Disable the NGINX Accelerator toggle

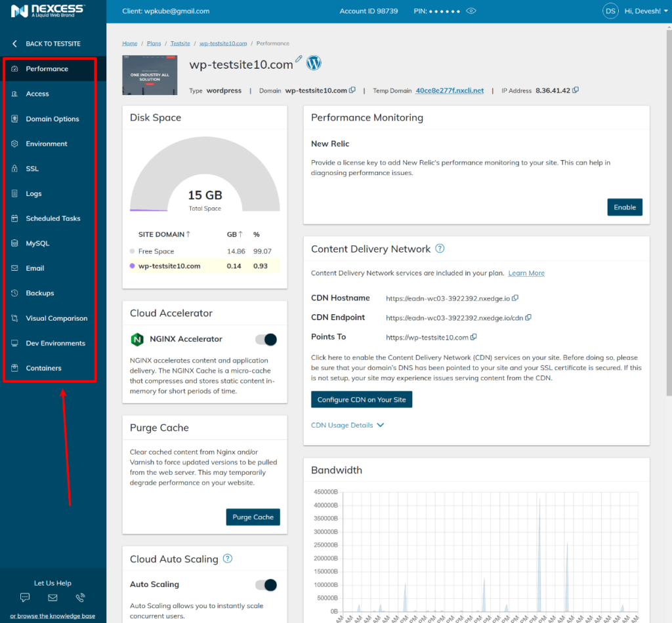(x=265, y=339)
